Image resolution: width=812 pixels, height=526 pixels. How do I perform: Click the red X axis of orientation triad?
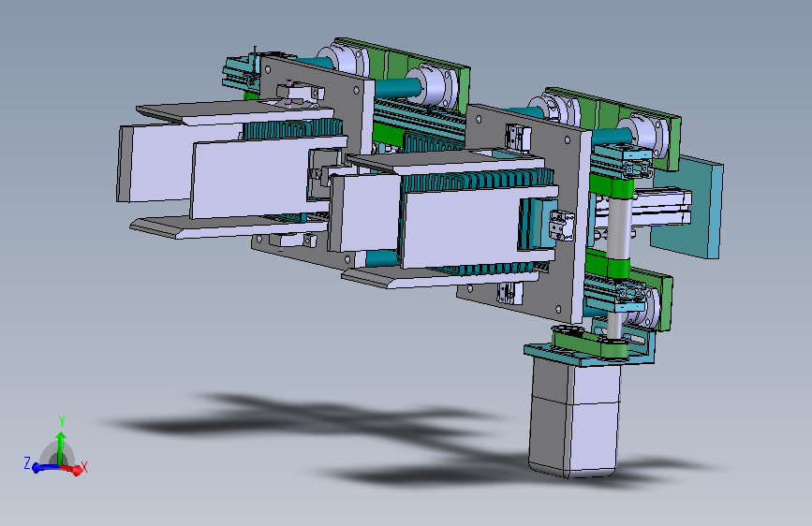click(72, 469)
